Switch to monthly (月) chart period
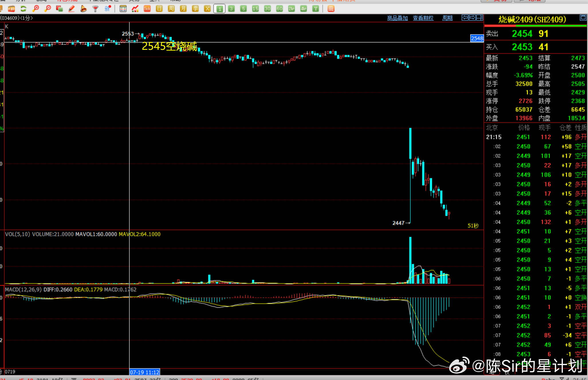 pyautogui.click(x=183, y=9)
